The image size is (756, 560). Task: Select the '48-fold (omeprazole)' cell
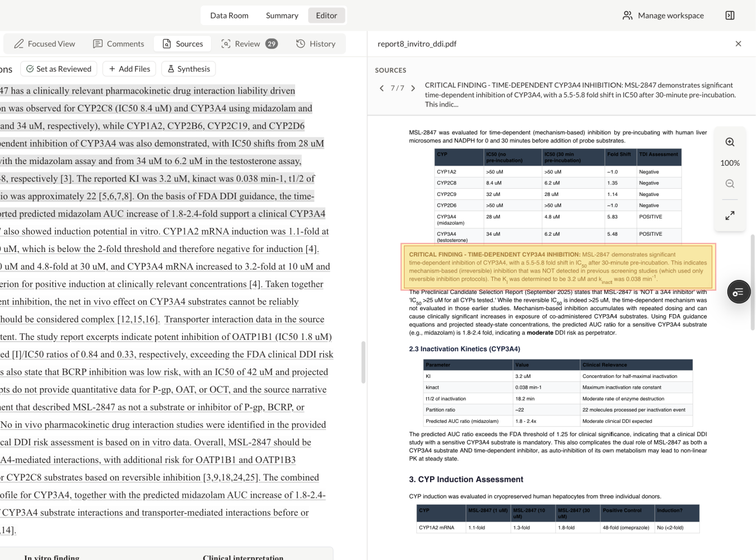click(x=628, y=528)
